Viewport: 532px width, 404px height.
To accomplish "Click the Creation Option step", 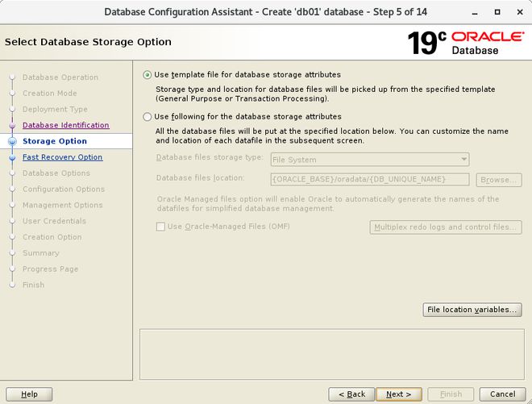I will [x=52, y=237].
